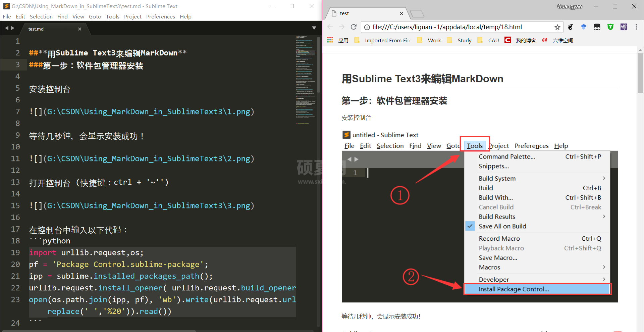644x332 pixels.
Task: Click line 2 '##**用Sublime Text3来编辑MarkDown**' in editor
Action: click(108, 53)
